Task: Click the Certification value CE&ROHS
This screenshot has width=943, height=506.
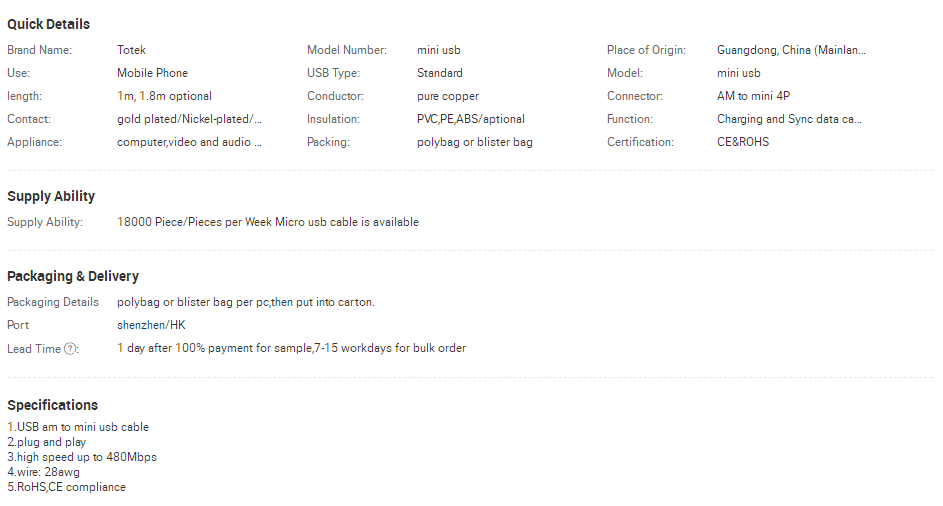Action: coord(743,142)
